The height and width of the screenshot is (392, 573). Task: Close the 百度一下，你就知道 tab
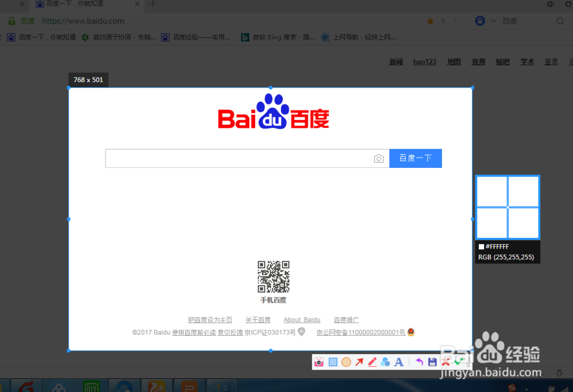pos(137,4)
